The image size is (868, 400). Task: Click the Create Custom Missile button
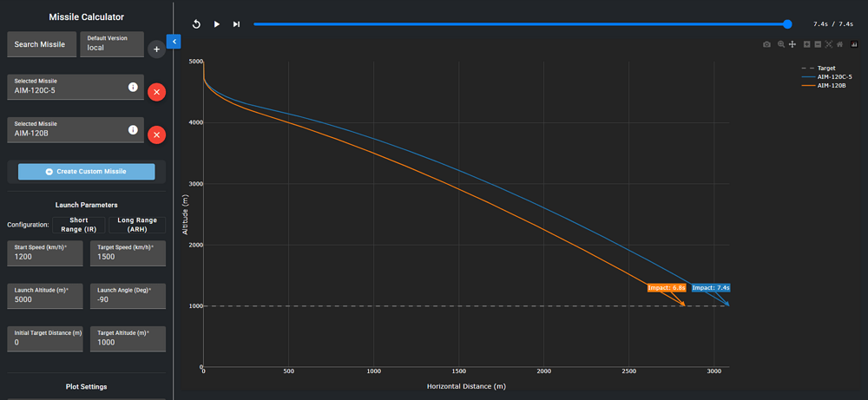pyautogui.click(x=86, y=172)
